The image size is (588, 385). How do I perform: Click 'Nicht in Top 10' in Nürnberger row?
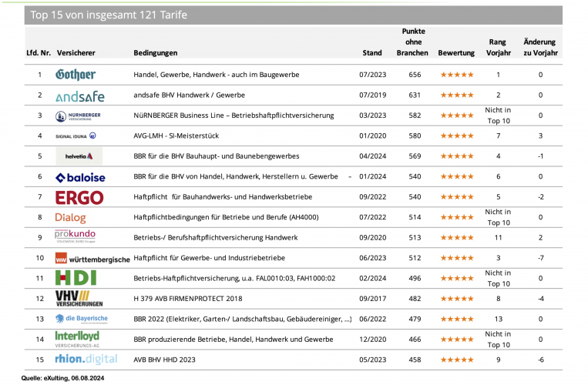pyautogui.click(x=498, y=115)
